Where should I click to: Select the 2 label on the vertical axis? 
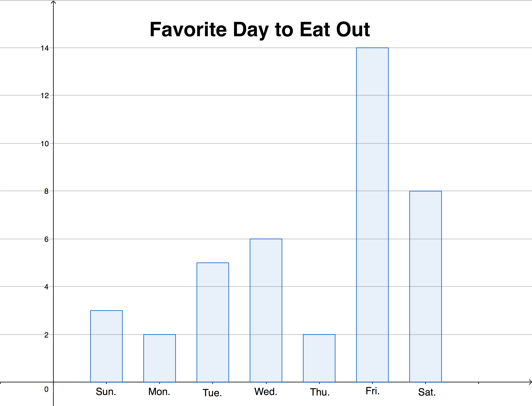pos(46,335)
